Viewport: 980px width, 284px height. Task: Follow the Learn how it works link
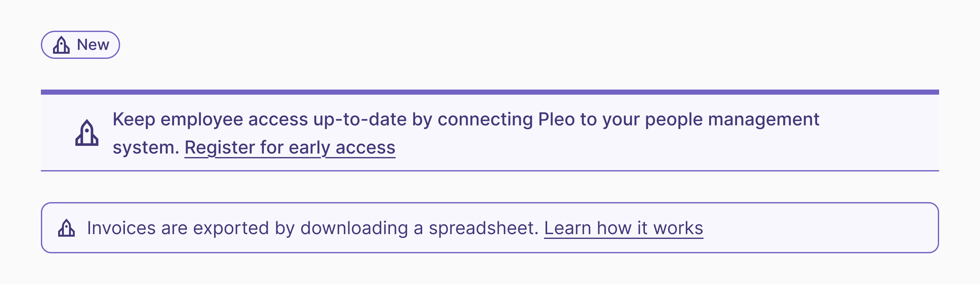(x=624, y=228)
